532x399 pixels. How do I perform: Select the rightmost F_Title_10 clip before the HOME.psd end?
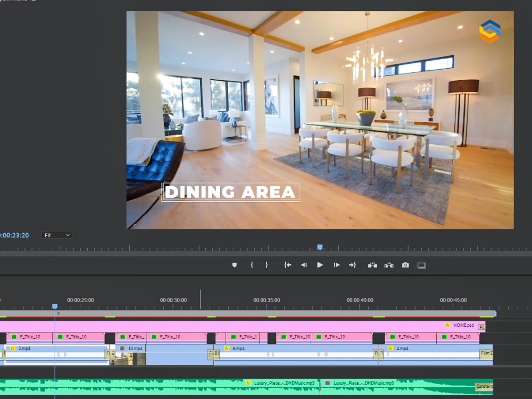tap(458, 337)
